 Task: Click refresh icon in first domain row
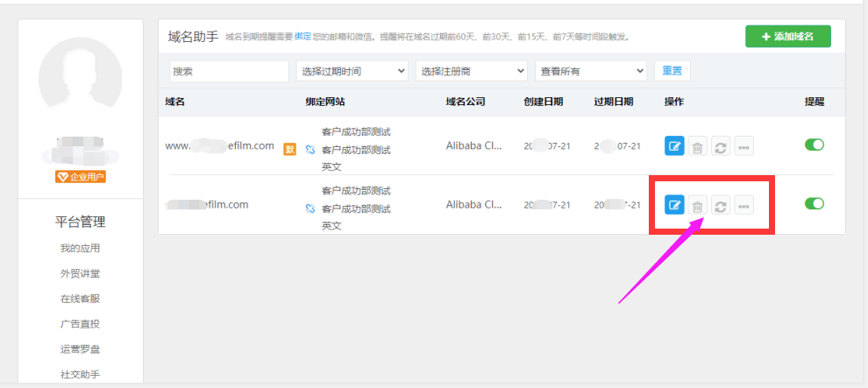tap(720, 146)
